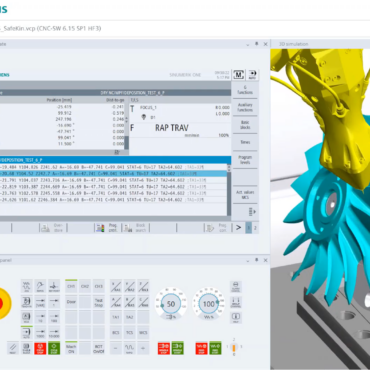Image resolution: width=370 pixels, height=370 pixels.
Task: Toggle the Mach ON key
Action: pos(71,348)
